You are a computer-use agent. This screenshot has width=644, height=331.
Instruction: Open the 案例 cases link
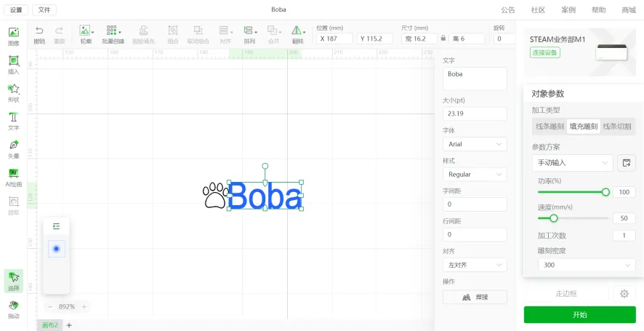point(568,10)
